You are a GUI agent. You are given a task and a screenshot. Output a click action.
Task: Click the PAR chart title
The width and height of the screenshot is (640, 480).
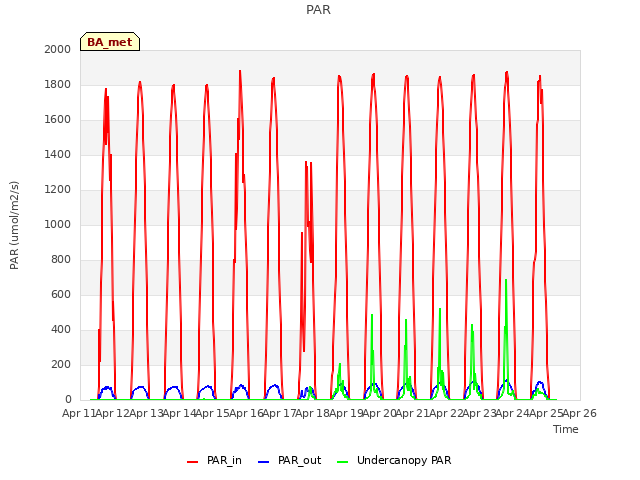click(318, 9)
